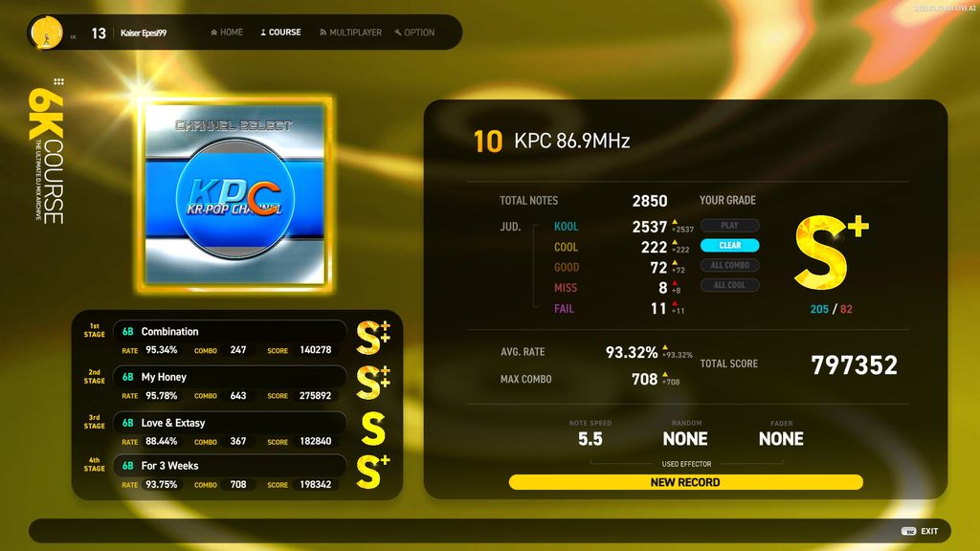Open the MULTIPLAYER menu
Image resolution: width=980 pixels, height=551 pixels.
[350, 32]
